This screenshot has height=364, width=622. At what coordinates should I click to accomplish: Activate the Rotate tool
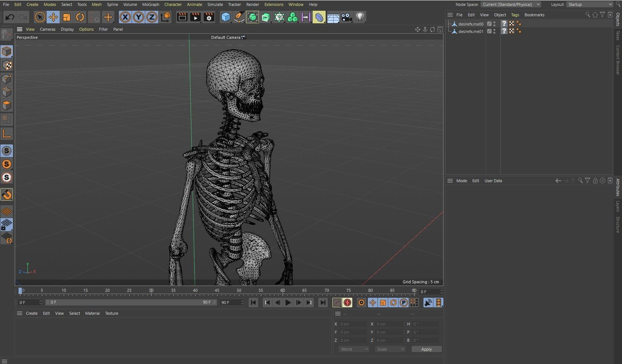click(80, 17)
